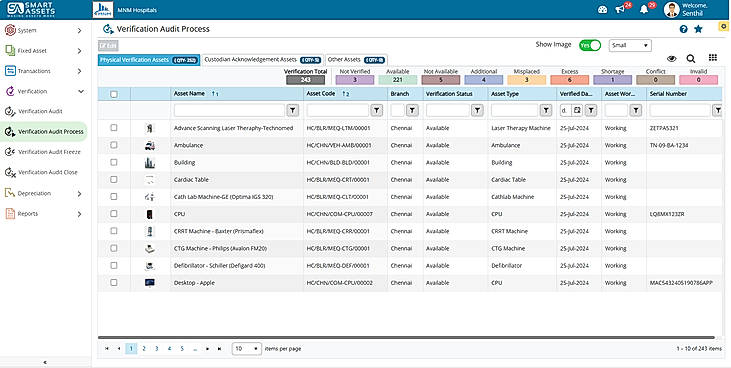The image size is (731, 368).
Task: Open the items per page dropdown
Action: coord(247,348)
